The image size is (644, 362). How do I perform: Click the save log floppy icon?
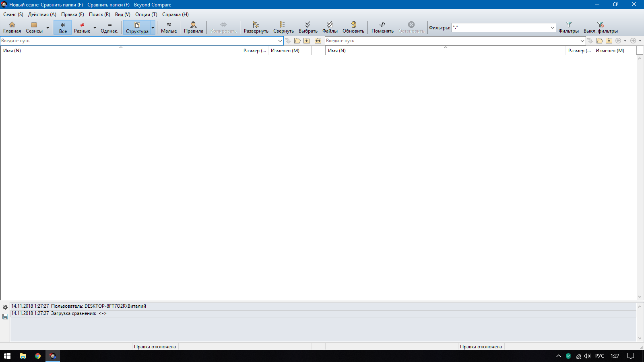(5, 317)
